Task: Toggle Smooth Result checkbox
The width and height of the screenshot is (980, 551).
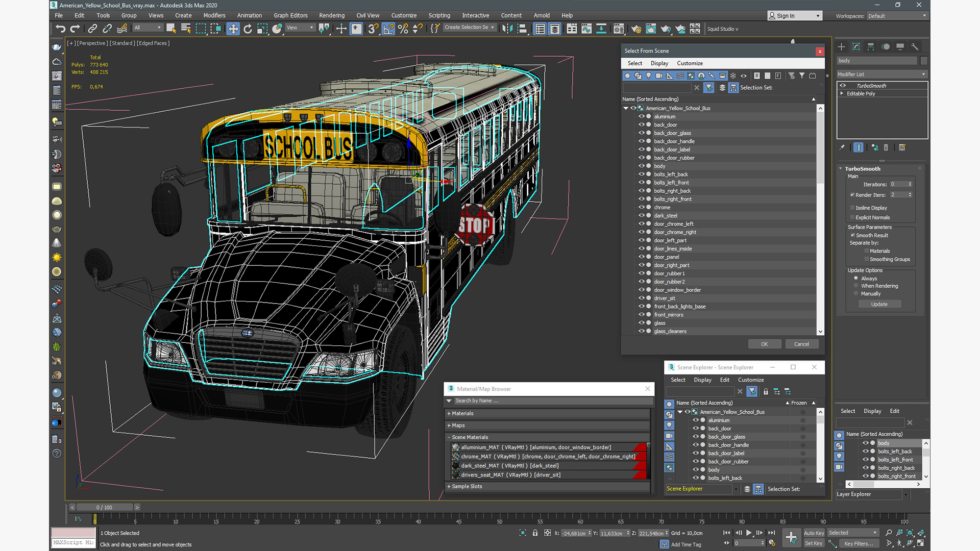Action: coord(852,235)
